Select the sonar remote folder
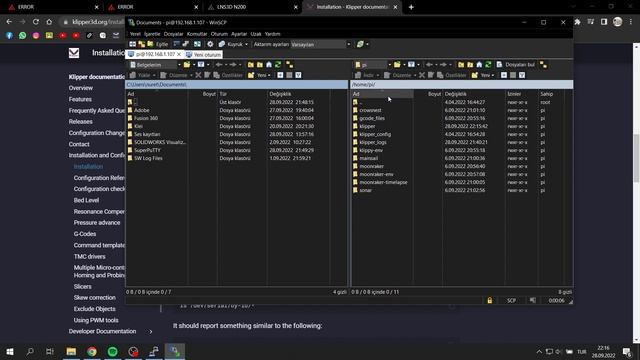 click(365, 190)
